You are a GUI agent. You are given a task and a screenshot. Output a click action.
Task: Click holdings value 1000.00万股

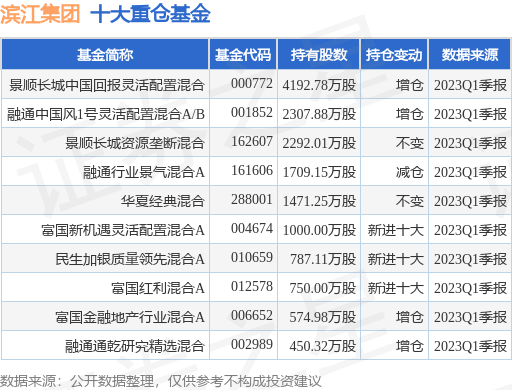point(319,230)
